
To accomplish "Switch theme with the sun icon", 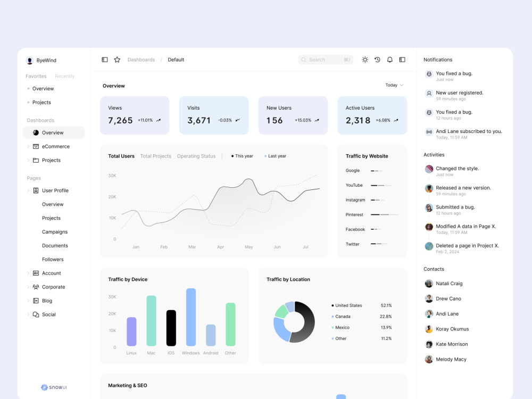I will [365, 60].
